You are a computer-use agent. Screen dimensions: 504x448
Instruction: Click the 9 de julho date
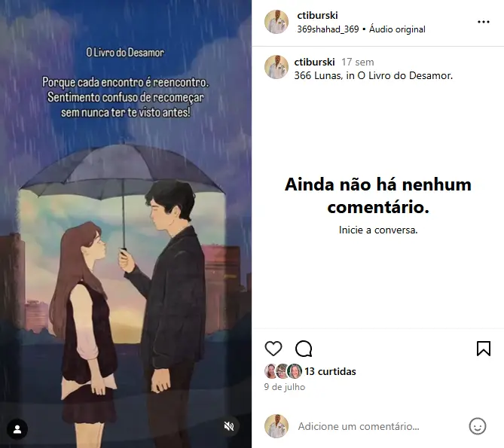tap(285, 387)
